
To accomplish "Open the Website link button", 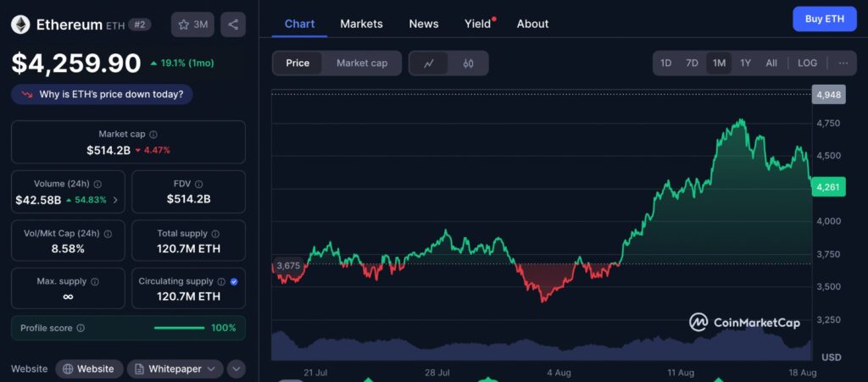I will (x=88, y=368).
